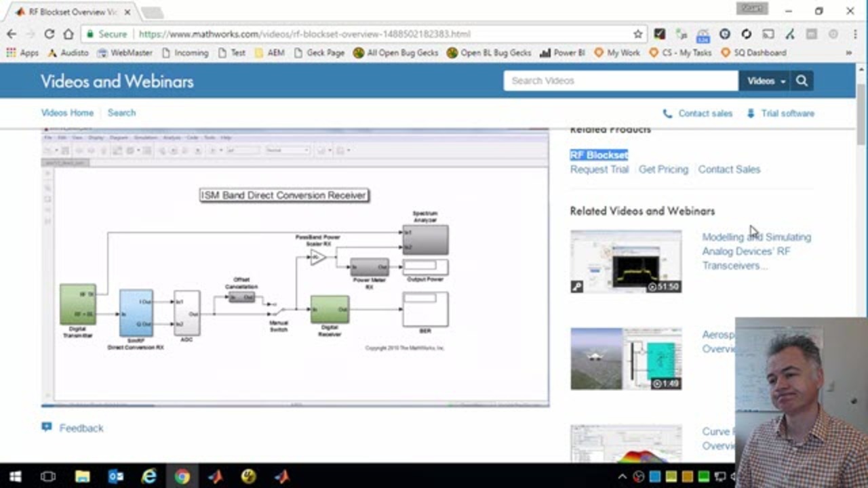This screenshot has width=868, height=488.
Task: Expand bookmarks bar overflow chevron
Action: click(848, 53)
